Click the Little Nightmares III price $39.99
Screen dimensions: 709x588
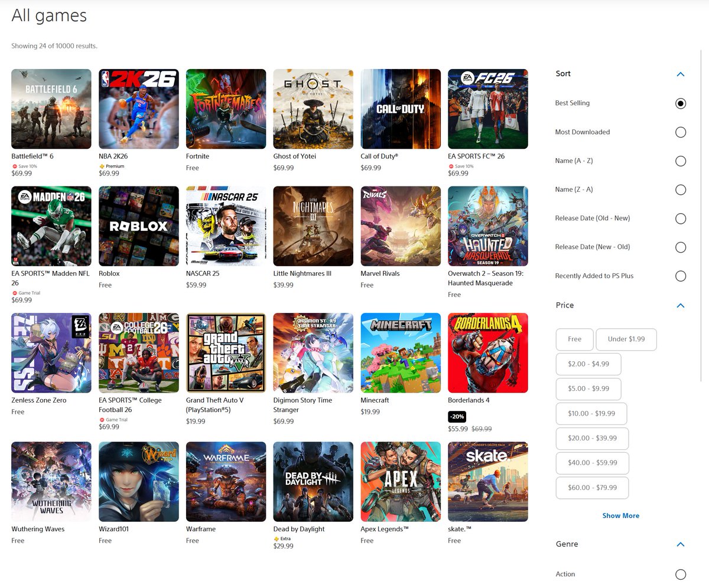(284, 285)
